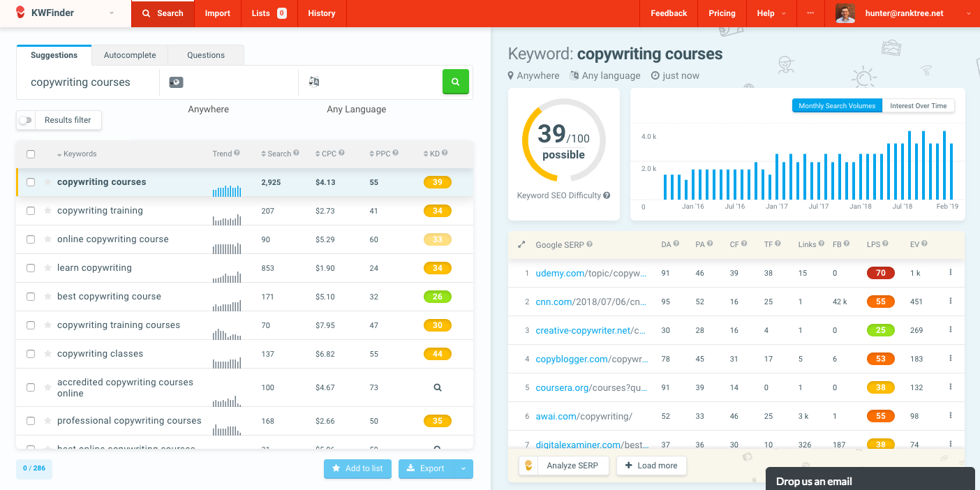Click the green search magnifier button
This screenshot has height=490, width=980.
pos(456,82)
